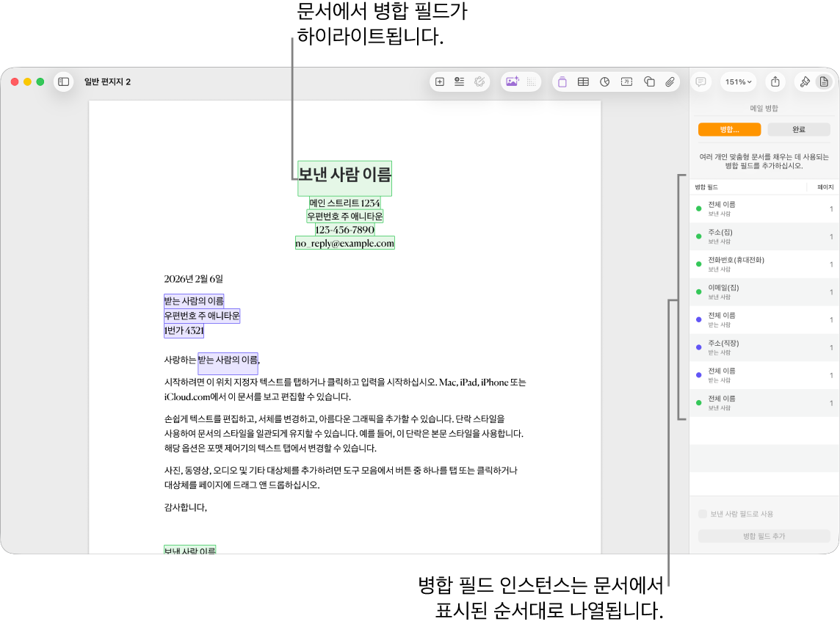The width and height of the screenshot is (840, 627).
Task: Click the 병합 필드 추가 button
Action: click(764, 536)
